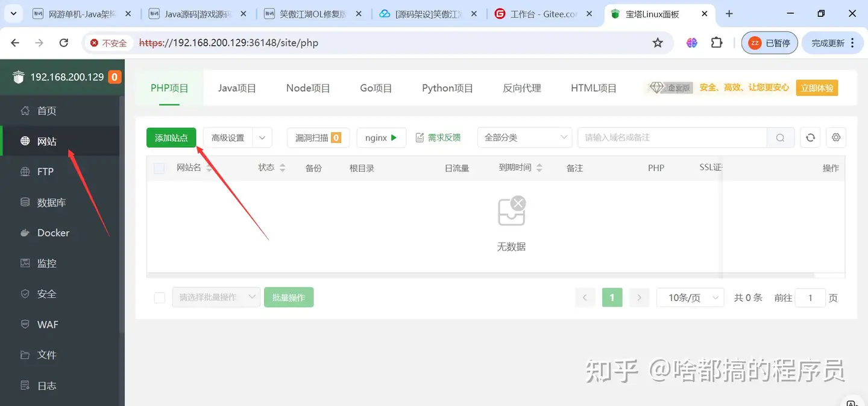
Task: Switch to the HTML项目 tab
Action: point(594,88)
